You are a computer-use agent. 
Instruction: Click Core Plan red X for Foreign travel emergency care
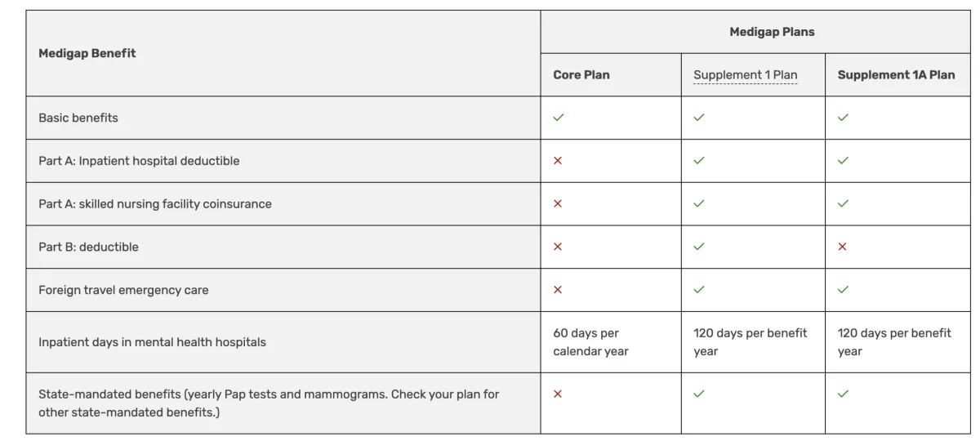click(558, 290)
